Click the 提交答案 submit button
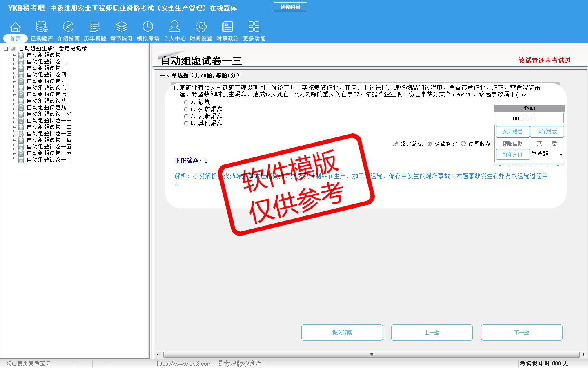Screen dimensions: 588x368 coord(342,332)
